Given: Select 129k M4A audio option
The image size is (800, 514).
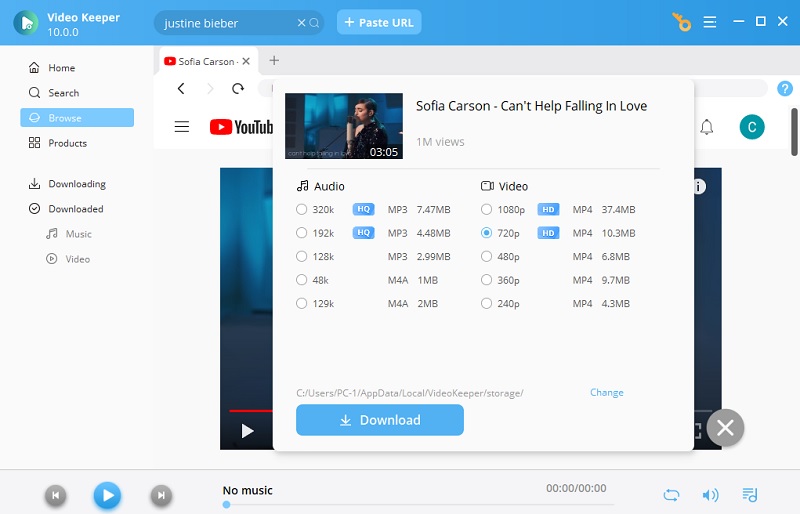Looking at the screenshot, I should tap(302, 303).
